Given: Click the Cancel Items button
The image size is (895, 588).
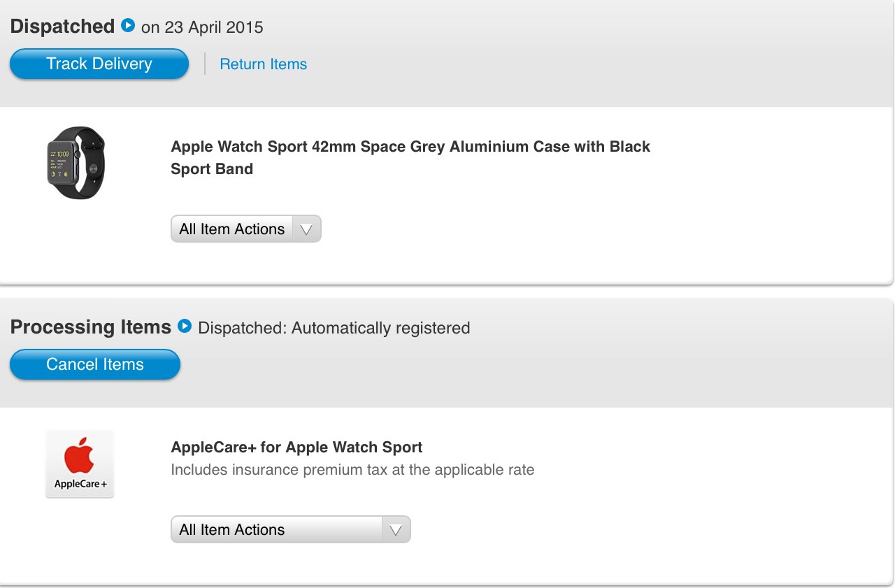Looking at the screenshot, I should coord(95,364).
